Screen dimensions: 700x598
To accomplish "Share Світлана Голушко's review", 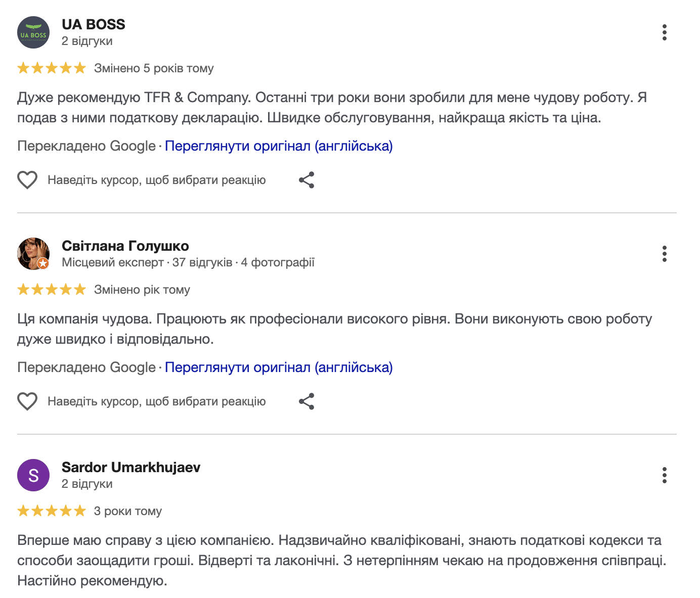I will click(x=307, y=401).
